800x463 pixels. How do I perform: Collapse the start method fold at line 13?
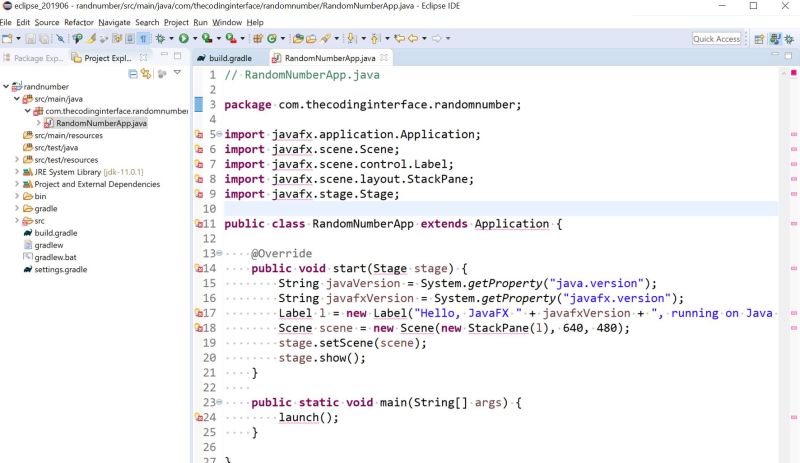[219, 253]
